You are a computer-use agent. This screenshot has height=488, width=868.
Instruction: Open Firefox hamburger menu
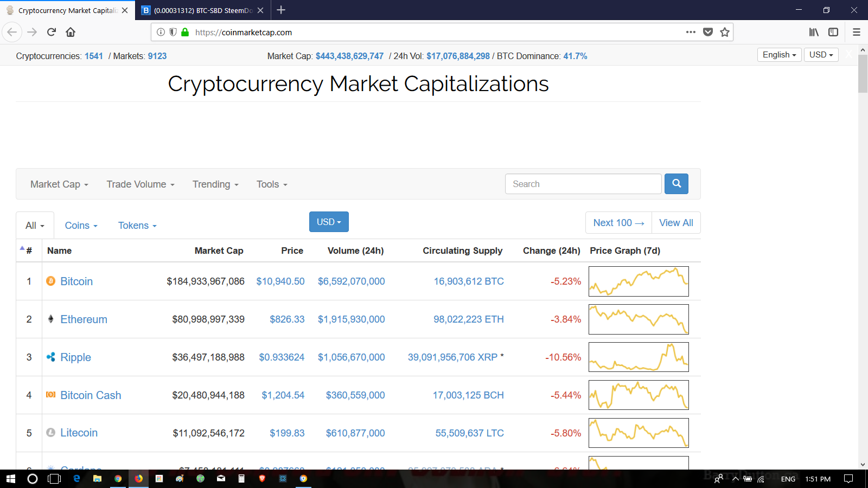click(x=857, y=32)
